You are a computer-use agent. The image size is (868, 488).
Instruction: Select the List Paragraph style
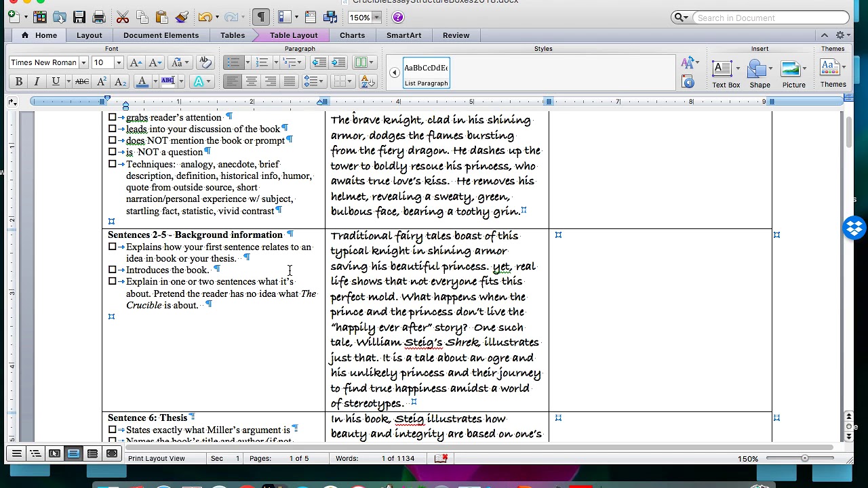pyautogui.click(x=426, y=73)
